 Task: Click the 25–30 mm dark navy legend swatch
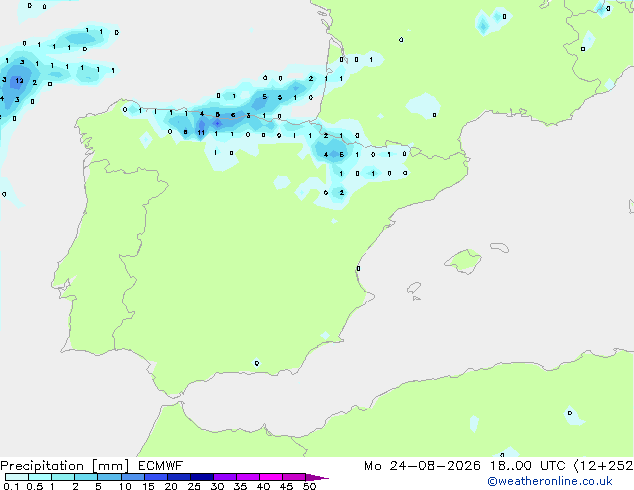pyautogui.click(x=201, y=477)
